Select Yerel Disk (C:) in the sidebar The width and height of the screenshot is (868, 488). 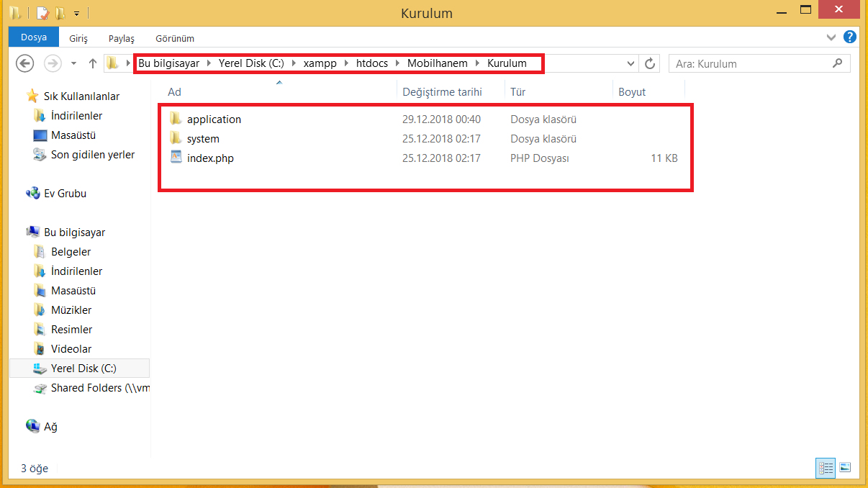79,369
